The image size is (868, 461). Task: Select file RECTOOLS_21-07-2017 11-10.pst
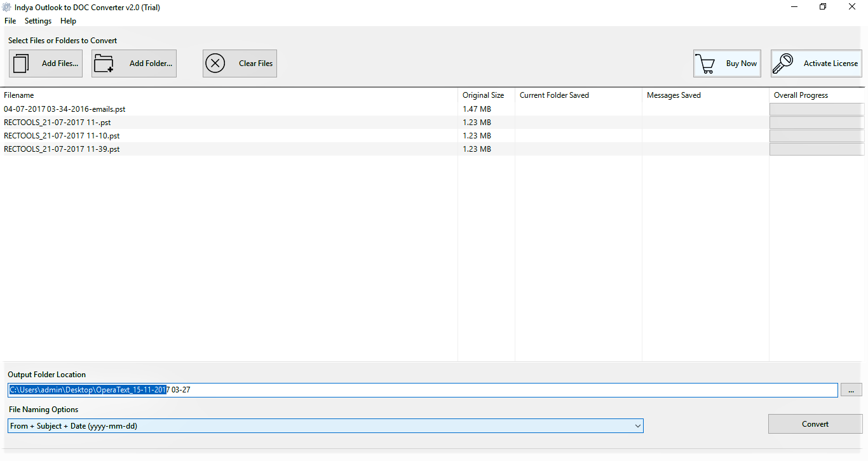tap(62, 136)
